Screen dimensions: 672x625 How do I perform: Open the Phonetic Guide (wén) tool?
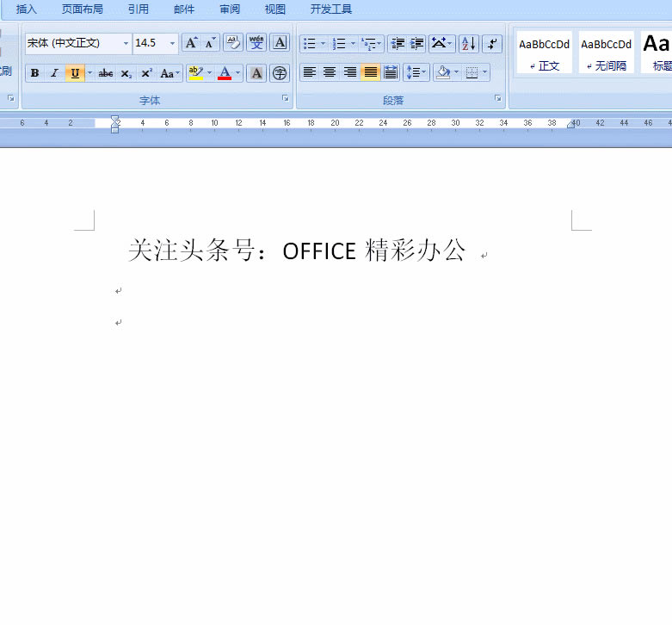256,43
